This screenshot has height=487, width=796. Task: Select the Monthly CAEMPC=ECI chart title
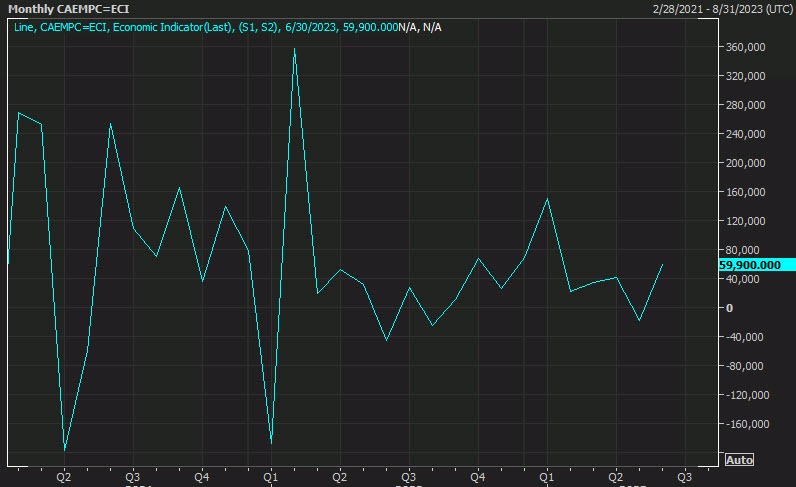(x=69, y=9)
